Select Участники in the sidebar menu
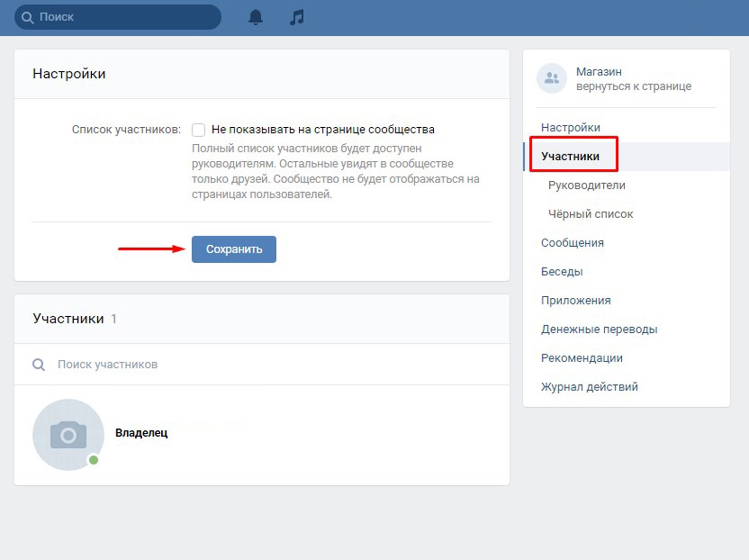The height and width of the screenshot is (560, 749). coord(570,156)
